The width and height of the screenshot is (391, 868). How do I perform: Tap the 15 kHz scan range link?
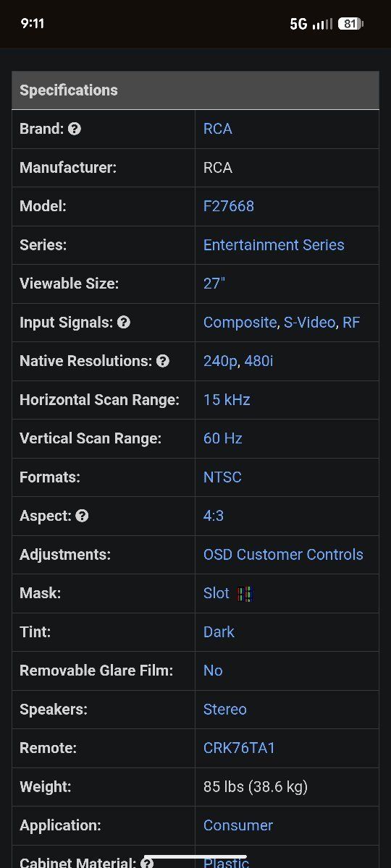point(227,400)
